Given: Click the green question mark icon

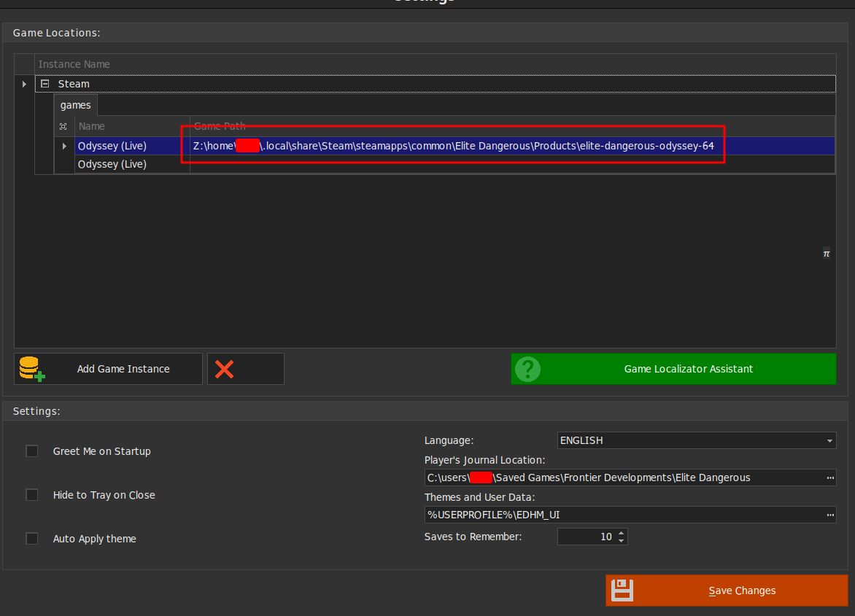Looking at the screenshot, I should pos(527,369).
